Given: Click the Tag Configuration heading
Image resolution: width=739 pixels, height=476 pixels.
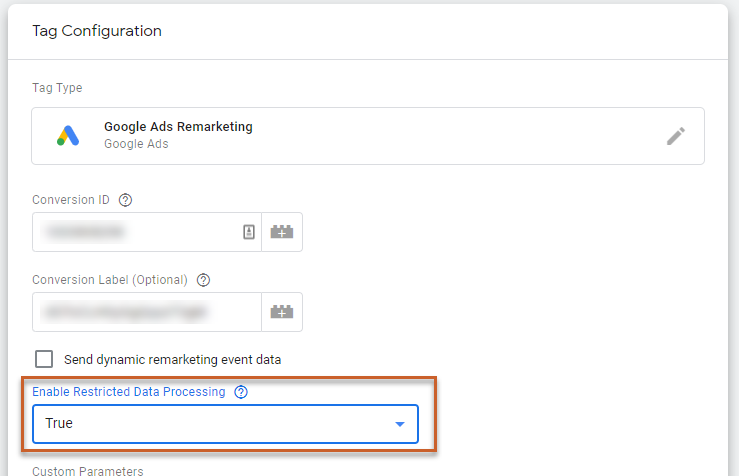Looking at the screenshot, I should click(97, 31).
